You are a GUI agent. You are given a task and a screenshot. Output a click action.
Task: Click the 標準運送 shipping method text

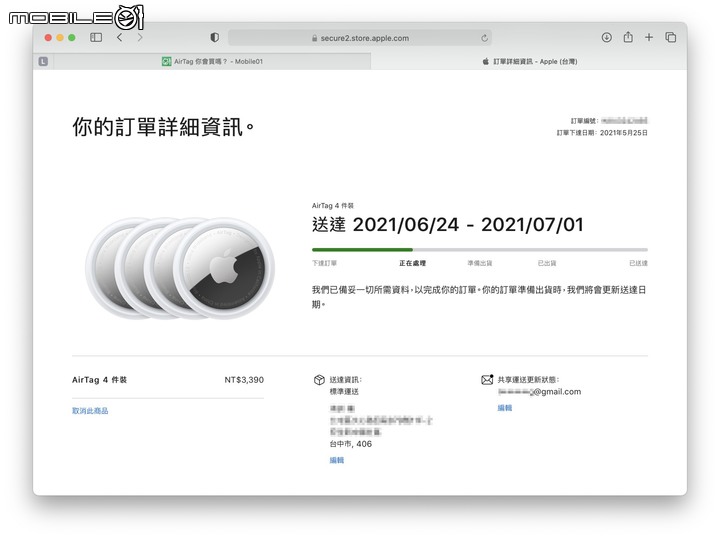pyautogui.click(x=344, y=392)
